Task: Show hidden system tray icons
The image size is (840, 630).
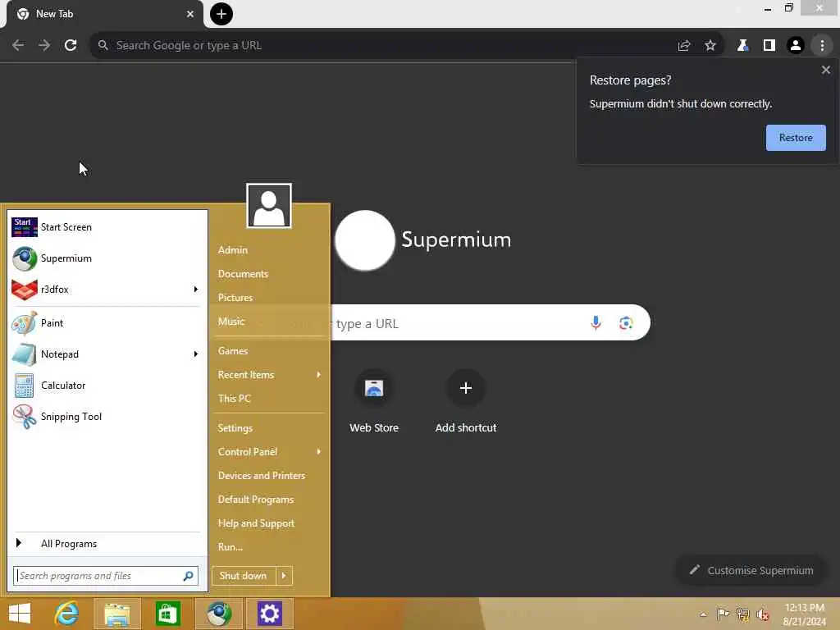Action: click(x=703, y=614)
